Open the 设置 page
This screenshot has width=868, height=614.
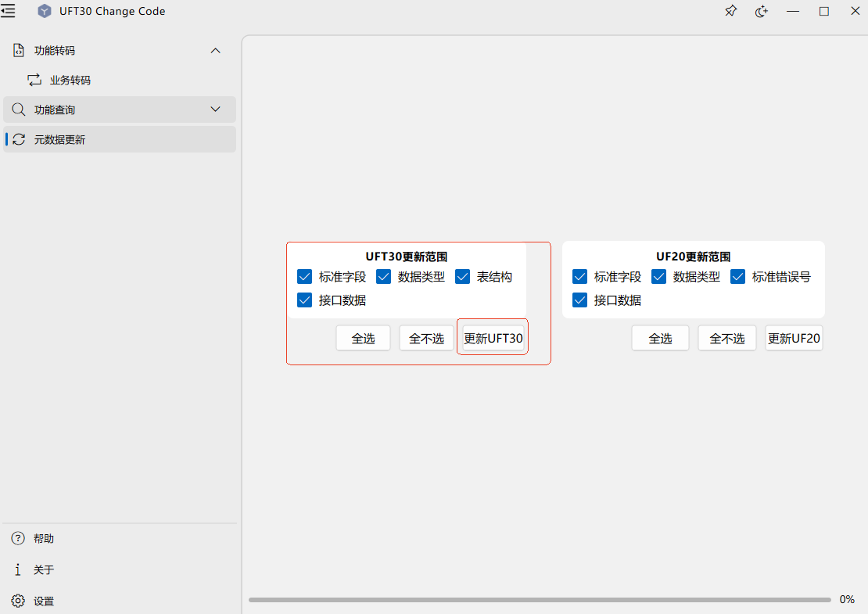120,601
